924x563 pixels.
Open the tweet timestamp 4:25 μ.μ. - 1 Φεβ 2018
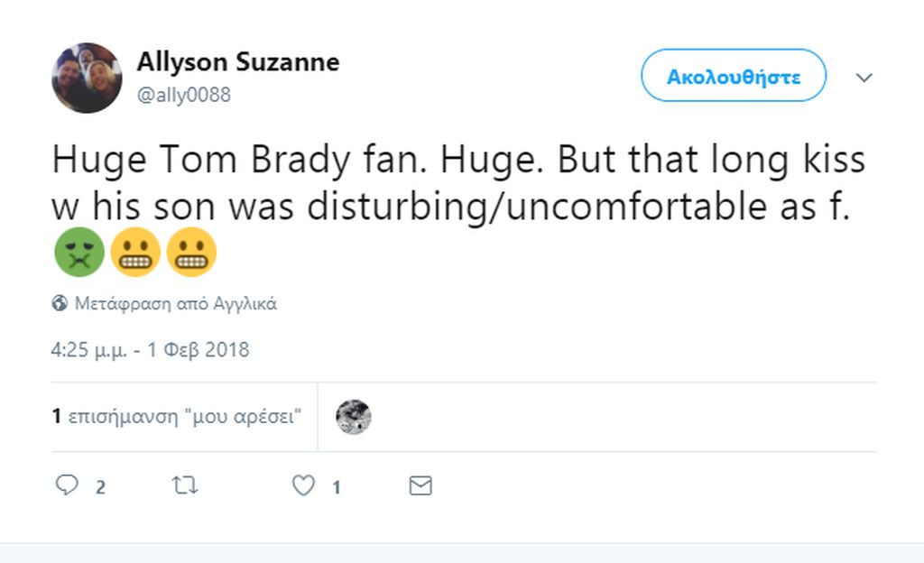(151, 350)
